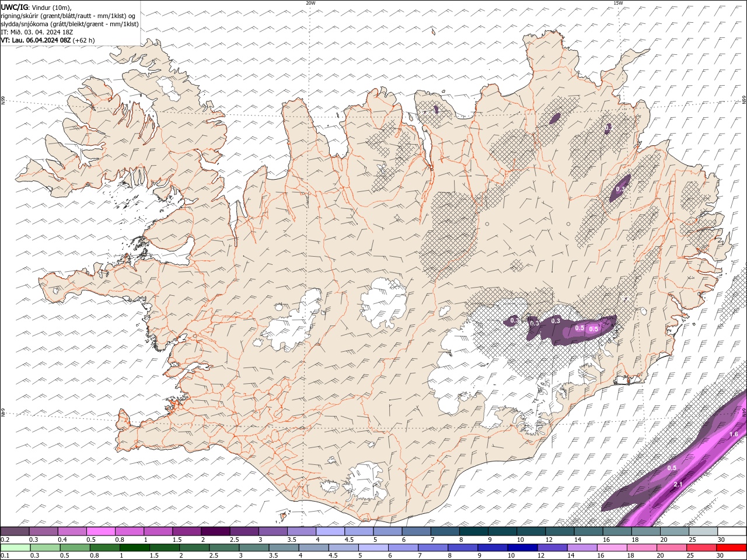Click 'VT: Lau. 06.04.2024 08Z (+62 h)' text
Image resolution: width=747 pixels, height=560 pixels.
click(48, 40)
